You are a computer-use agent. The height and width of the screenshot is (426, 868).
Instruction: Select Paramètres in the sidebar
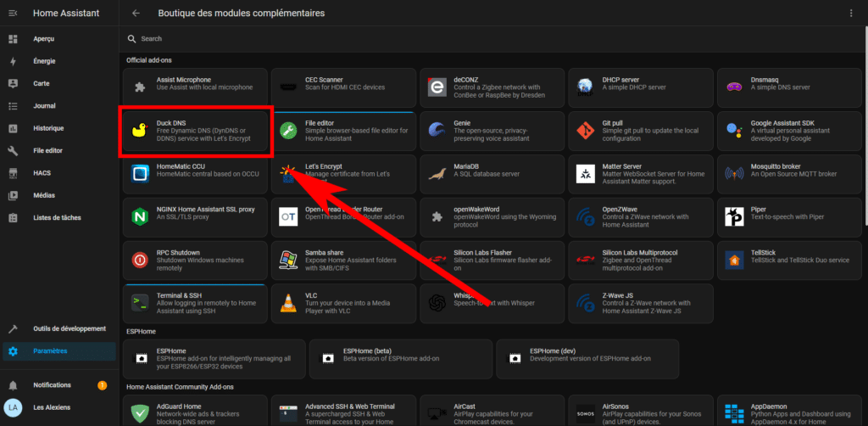(x=59, y=351)
